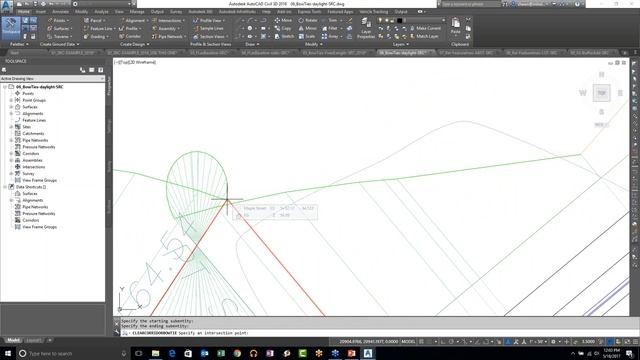This screenshot has width=640, height=360.
Task: Open the Active Drawing View dropdown
Action: 52,78
